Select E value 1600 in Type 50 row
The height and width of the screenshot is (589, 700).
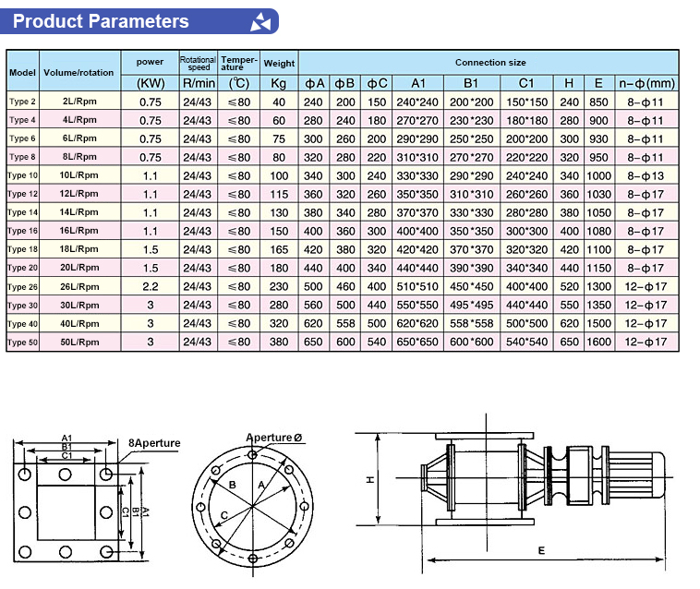coord(598,343)
